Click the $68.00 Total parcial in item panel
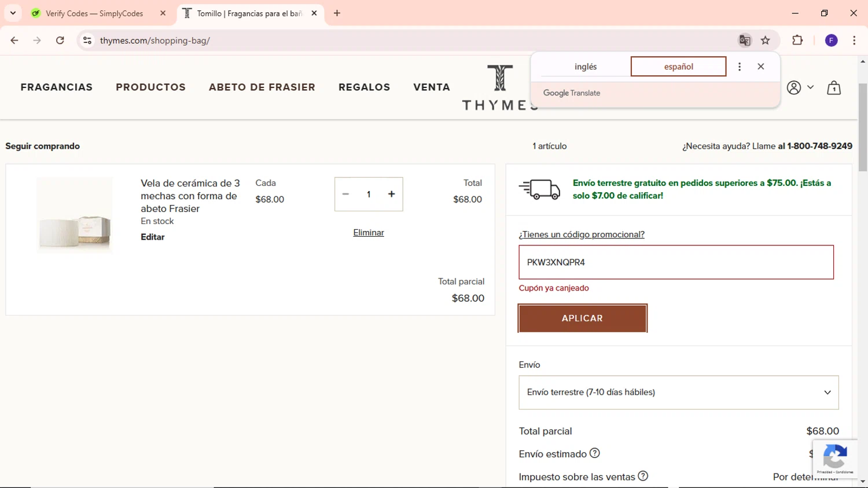The width and height of the screenshot is (868, 488). [468, 298]
